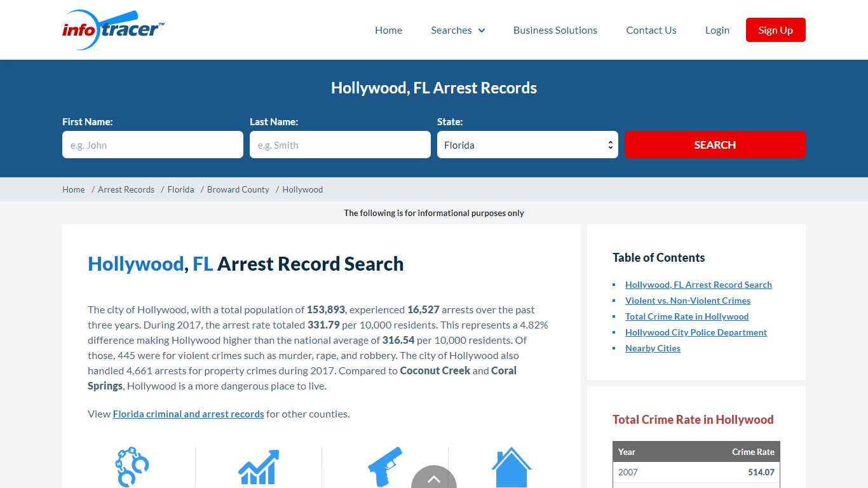The width and height of the screenshot is (868, 488).
Task: Open the Searches dropdown menu
Action: 458,30
